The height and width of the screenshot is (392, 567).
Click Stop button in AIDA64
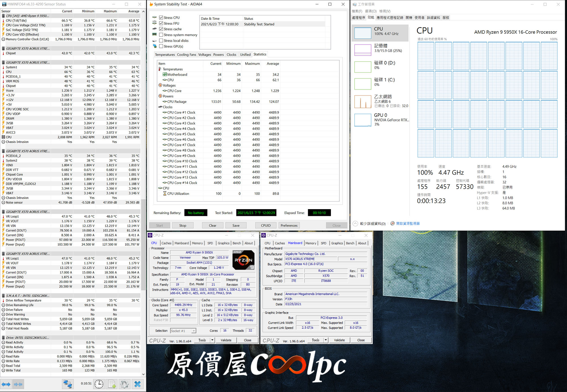pos(183,225)
